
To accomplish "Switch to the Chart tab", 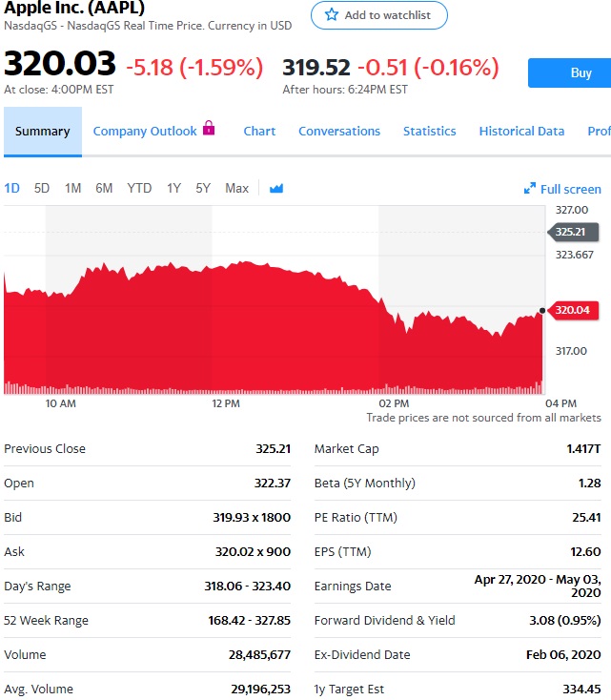I will [259, 132].
